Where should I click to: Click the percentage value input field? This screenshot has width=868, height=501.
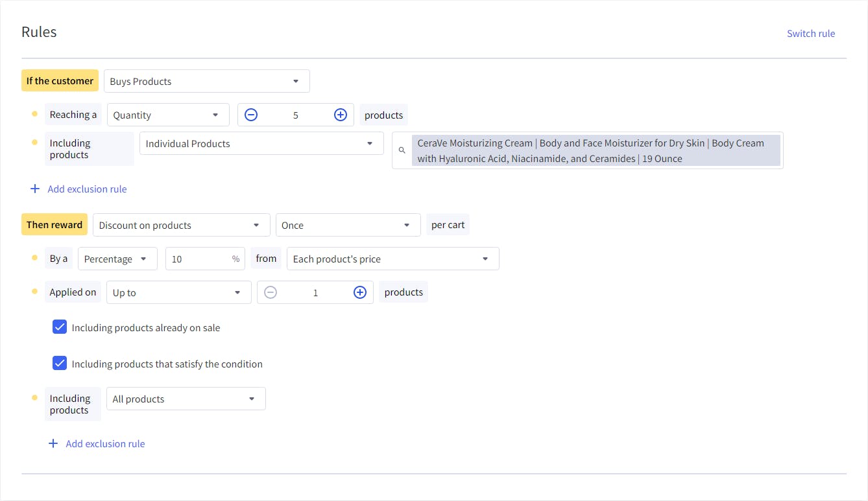pyautogui.click(x=198, y=259)
